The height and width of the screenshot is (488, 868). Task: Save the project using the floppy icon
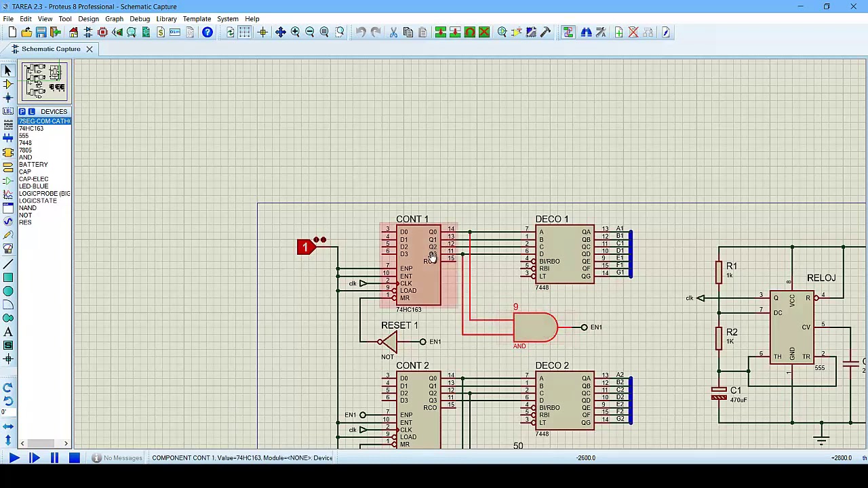point(41,32)
